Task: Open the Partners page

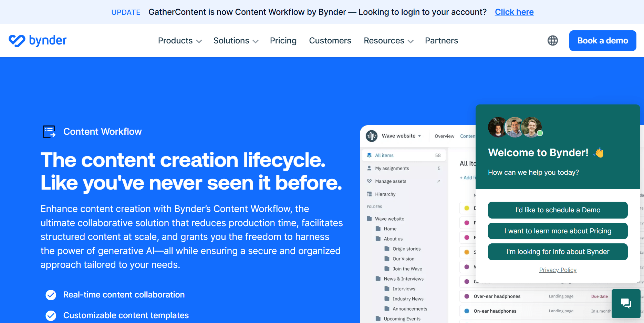Action: pyautogui.click(x=441, y=41)
